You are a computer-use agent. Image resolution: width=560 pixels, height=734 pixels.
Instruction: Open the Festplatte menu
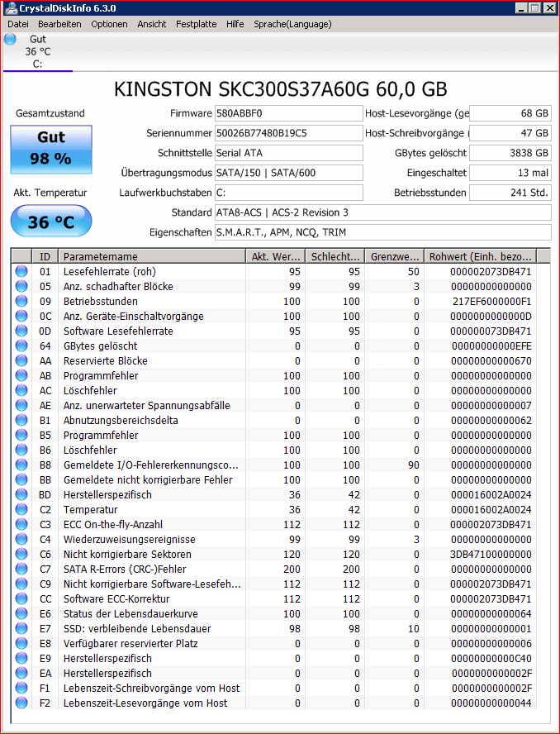196,24
